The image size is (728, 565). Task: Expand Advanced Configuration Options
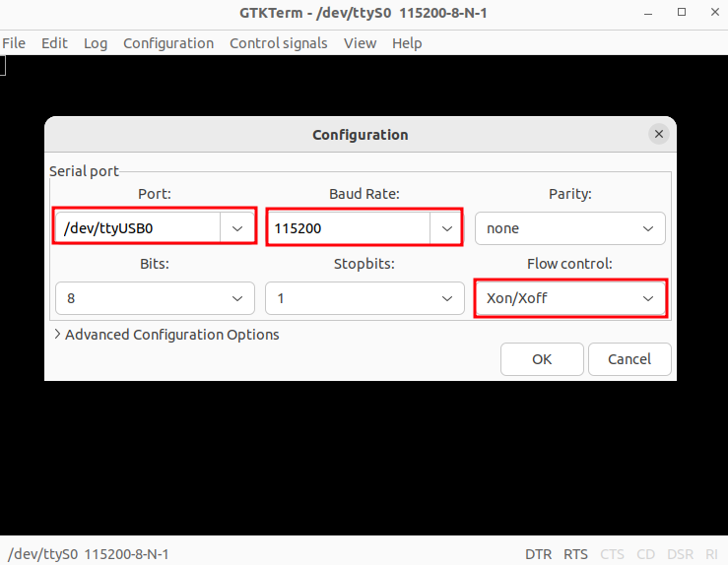[166, 335]
